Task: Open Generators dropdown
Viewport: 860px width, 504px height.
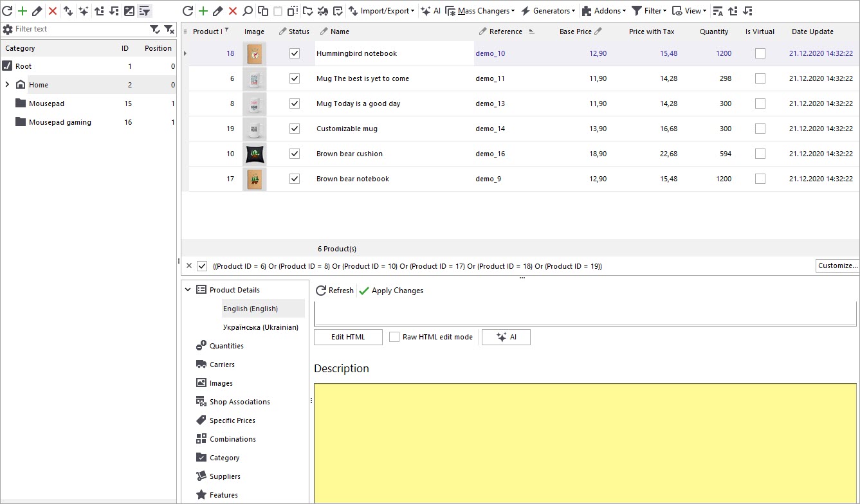Action: point(547,11)
